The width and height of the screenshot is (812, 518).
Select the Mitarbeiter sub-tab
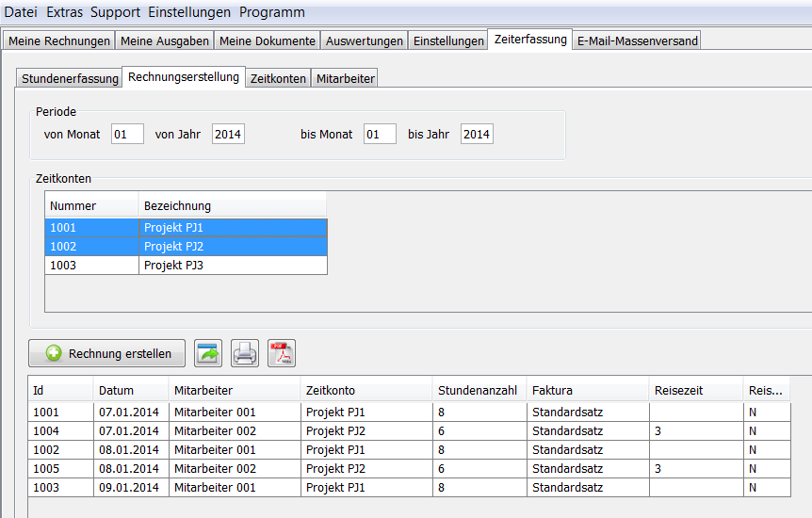coord(345,79)
